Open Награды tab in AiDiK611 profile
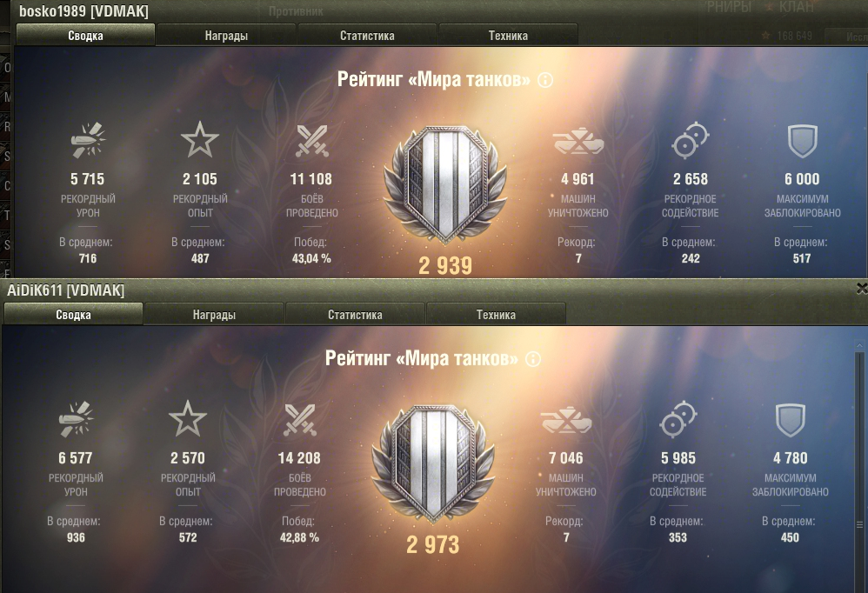Viewport: 868px width, 593px height. (214, 314)
